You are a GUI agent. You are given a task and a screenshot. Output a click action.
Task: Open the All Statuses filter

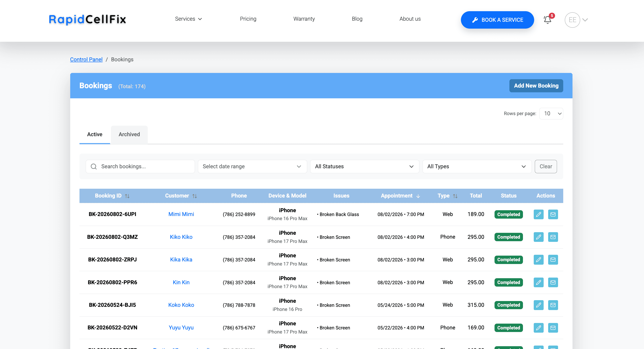[x=364, y=166]
